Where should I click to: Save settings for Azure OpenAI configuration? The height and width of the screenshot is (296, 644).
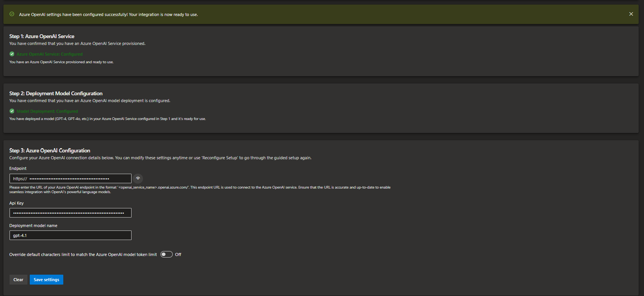point(47,280)
